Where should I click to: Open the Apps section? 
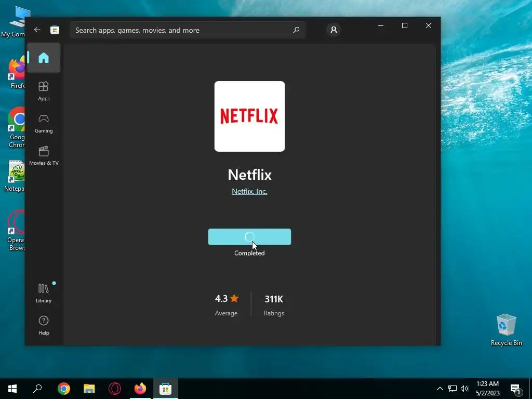[x=44, y=91]
